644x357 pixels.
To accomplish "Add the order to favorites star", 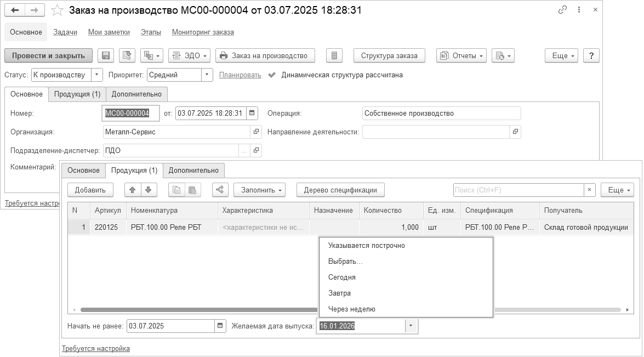I will [x=56, y=10].
